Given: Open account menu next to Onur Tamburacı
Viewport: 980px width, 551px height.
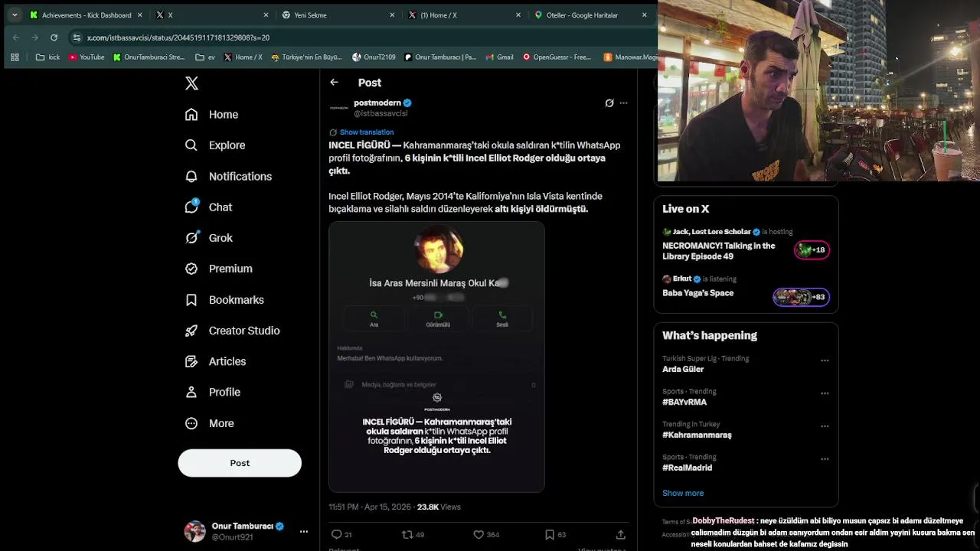Looking at the screenshot, I should click(304, 531).
